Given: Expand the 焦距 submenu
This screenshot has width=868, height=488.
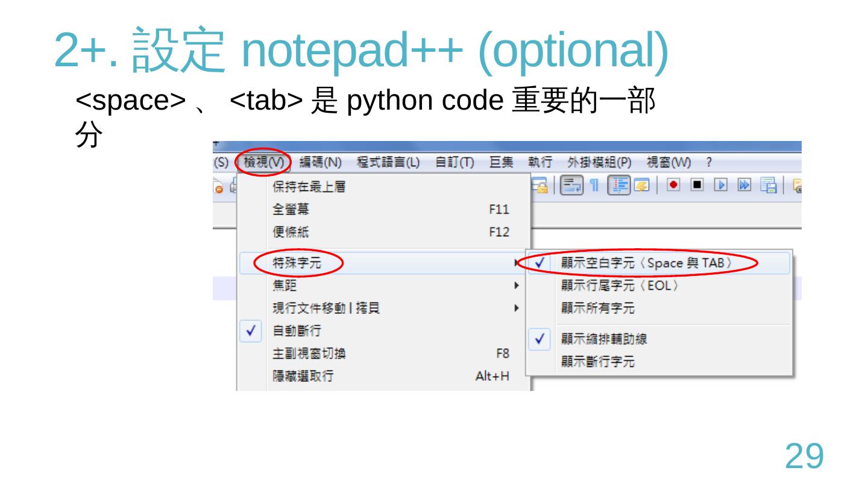Looking at the screenshot, I should click(x=383, y=286).
